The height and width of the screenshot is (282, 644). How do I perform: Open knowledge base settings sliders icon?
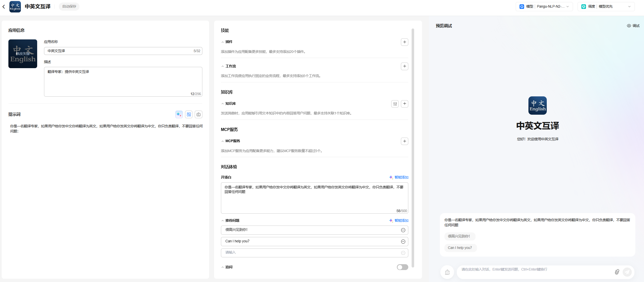[x=395, y=104]
